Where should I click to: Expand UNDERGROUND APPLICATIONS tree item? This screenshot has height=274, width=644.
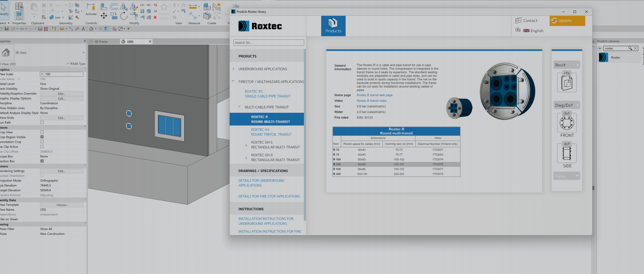coord(233,69)
